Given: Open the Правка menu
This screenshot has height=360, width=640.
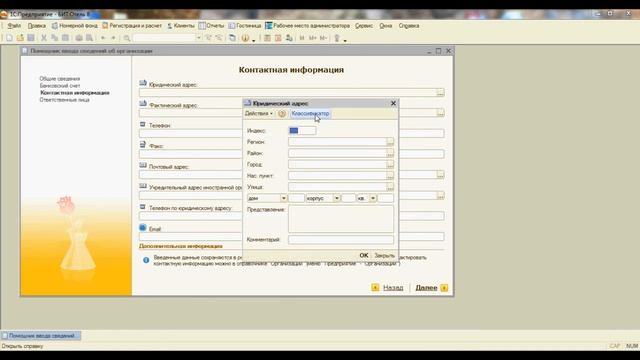Looking at the screenshot, I should (x=37, y=26).
